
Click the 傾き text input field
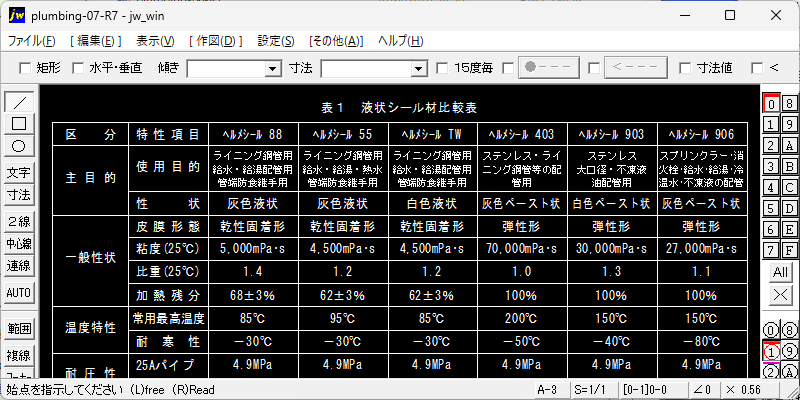pyautogui.click(x=227, y=68)
